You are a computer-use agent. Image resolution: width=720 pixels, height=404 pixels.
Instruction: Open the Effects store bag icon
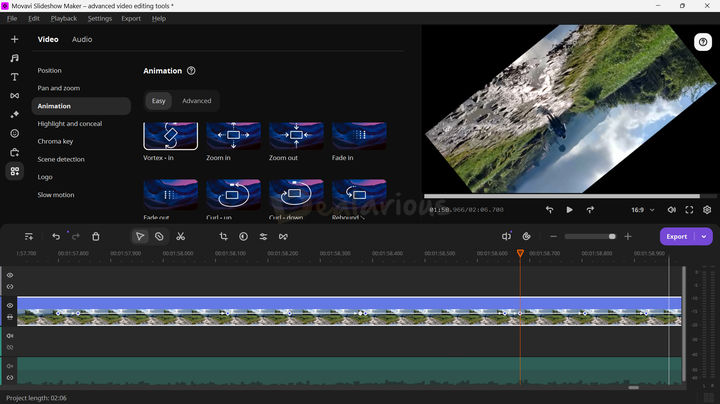(x=15, y=152)
